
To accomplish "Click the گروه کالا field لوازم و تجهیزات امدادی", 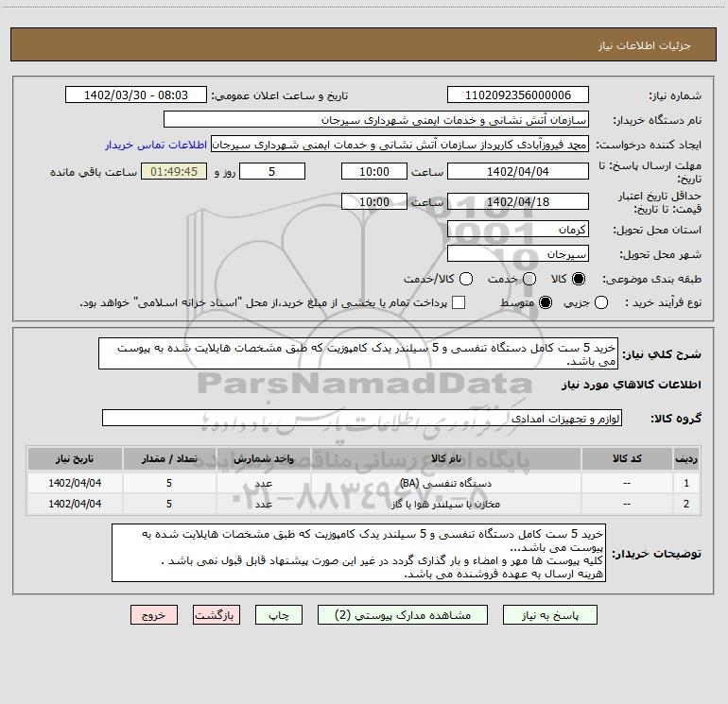I will tap(362, 418).
